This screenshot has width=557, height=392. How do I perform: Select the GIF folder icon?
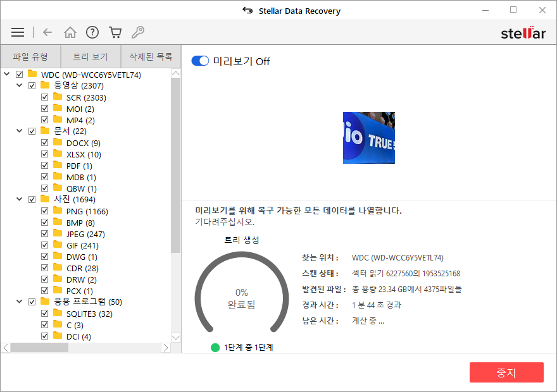tap(58, 245)
